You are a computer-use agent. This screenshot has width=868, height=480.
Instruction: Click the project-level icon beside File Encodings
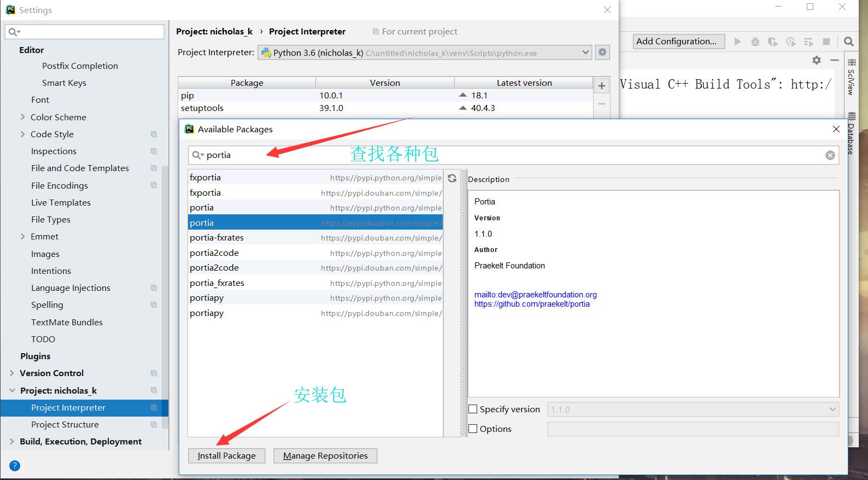coord(154,185)
